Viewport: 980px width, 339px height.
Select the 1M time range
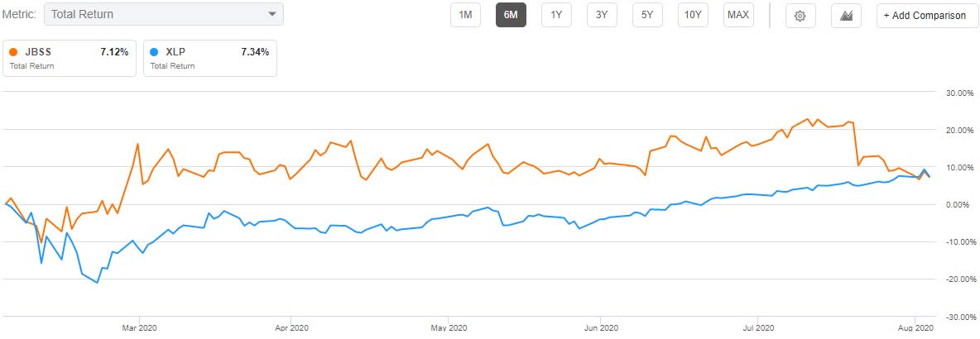tap(465, 16)
